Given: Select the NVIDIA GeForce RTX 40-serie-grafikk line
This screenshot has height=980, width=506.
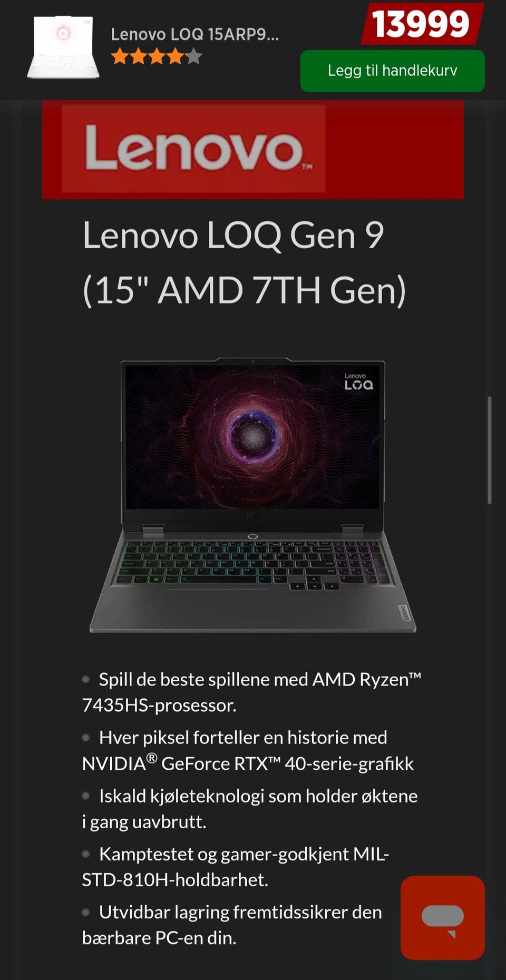Looking at the screenshot, I should pos(248,750).
